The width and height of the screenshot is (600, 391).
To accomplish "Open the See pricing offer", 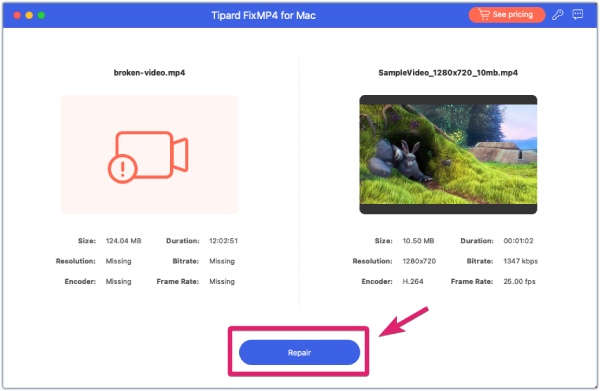I will tap(507, 15).
